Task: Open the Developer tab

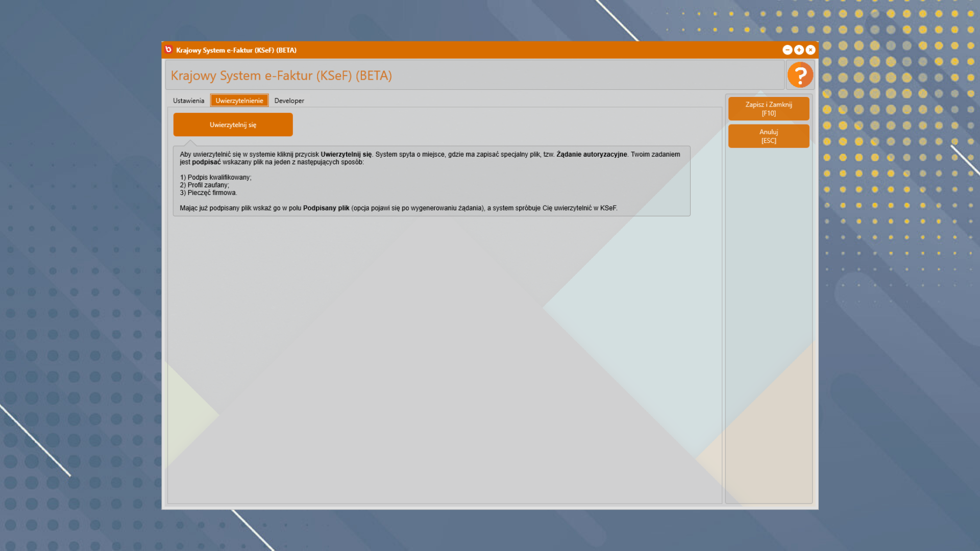Action: pos(289,101)
